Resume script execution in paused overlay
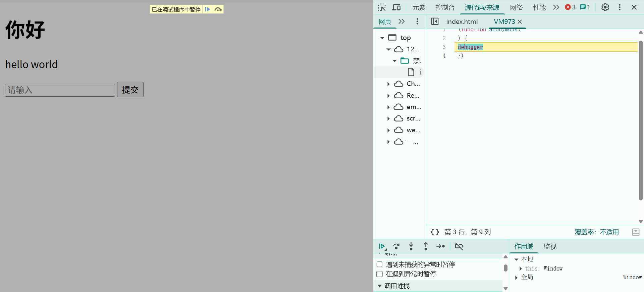 [208, 9]
